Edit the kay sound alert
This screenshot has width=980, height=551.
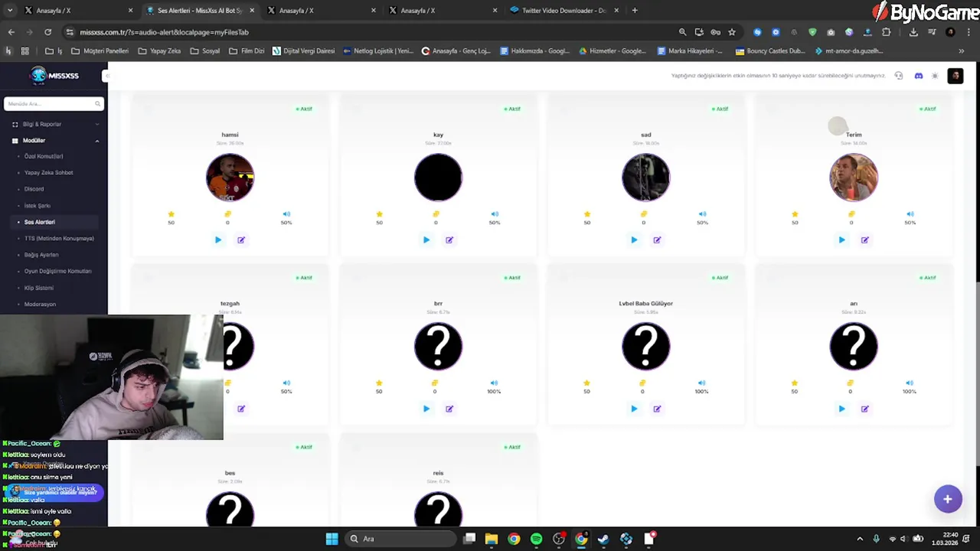(449, 240)
